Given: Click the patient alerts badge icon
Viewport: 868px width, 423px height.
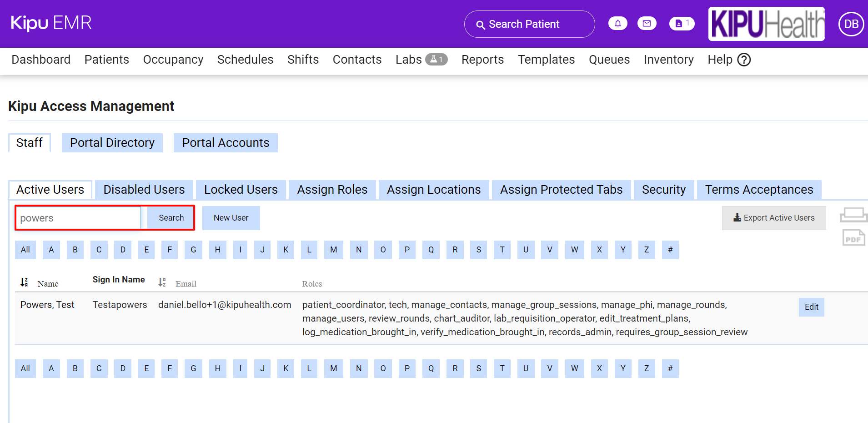Looking at the screenshot, I should (x=682, y=24).
